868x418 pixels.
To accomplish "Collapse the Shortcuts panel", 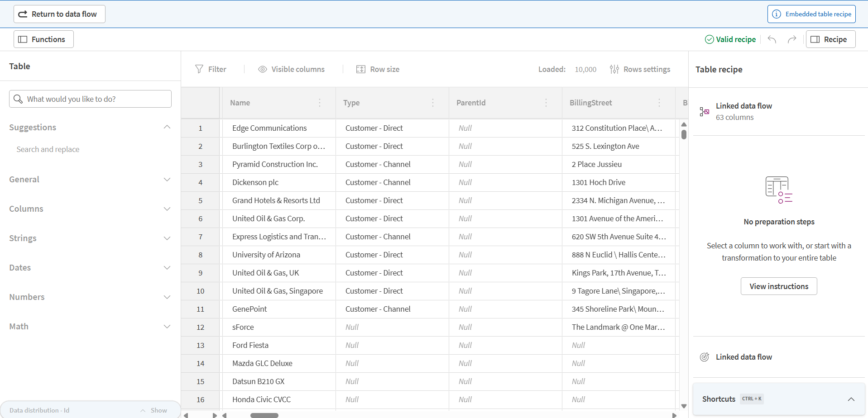I will [x=850, y=399].
